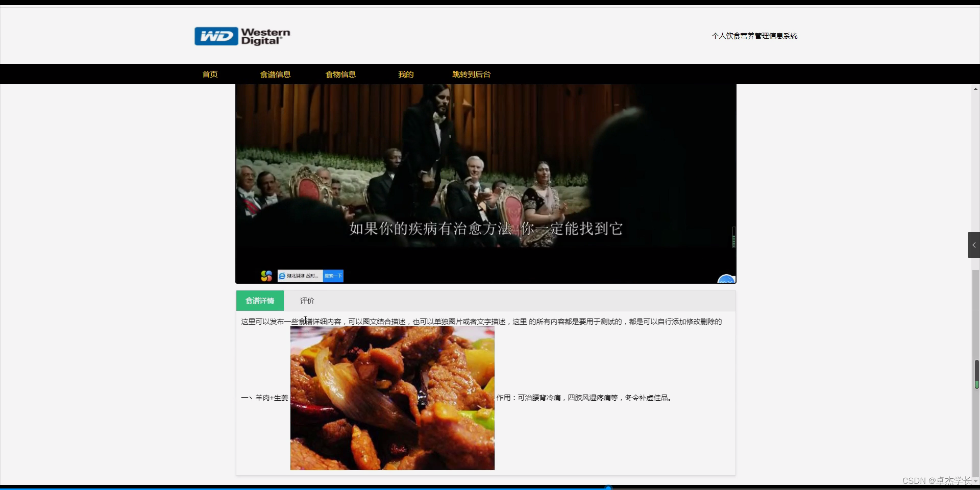Switch to the 评价 tab
Image resolution: width=980 pixels, height=490 pixels.
pos(307,301)
